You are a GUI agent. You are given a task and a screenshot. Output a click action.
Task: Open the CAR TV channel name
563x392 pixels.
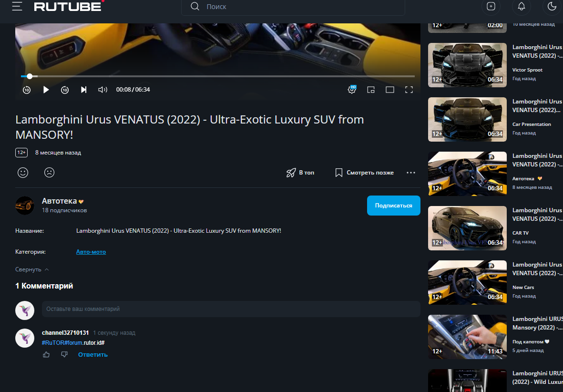520,233
